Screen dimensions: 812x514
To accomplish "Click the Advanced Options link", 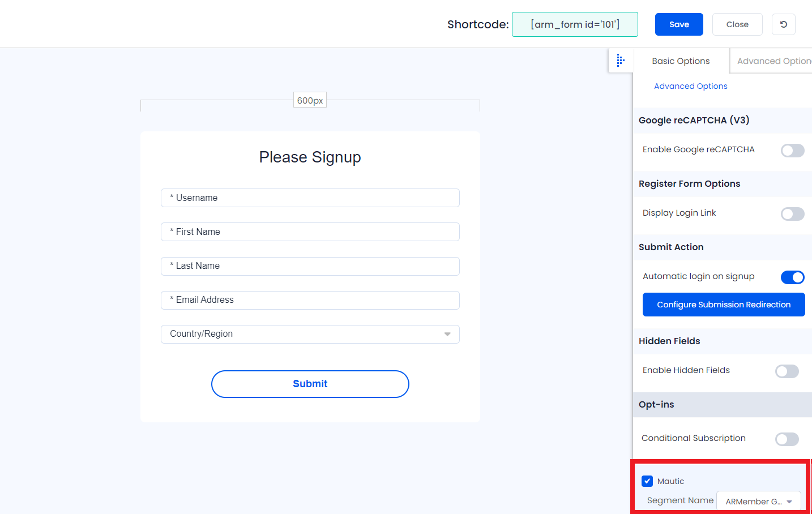I will 690,86.
